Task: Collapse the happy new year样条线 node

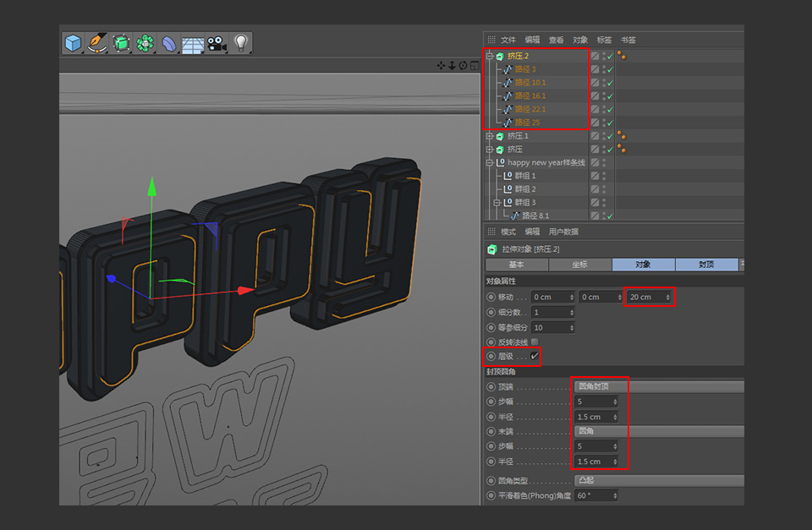Action: tap(490, 162)
